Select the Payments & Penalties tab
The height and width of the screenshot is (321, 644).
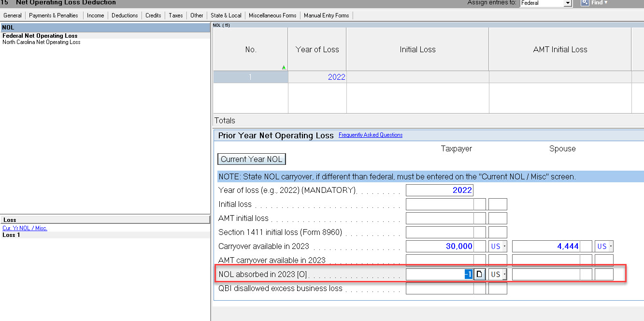(x=54, y=15)
